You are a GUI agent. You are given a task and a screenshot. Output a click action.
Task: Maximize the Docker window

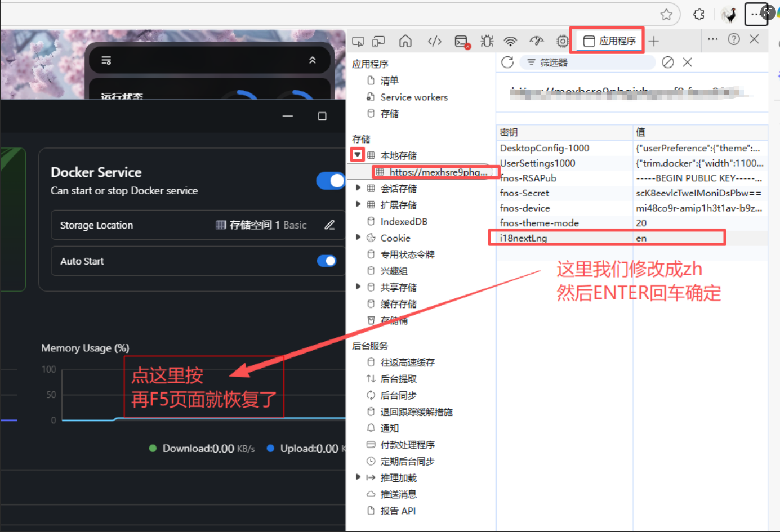(x=322, y=116)
